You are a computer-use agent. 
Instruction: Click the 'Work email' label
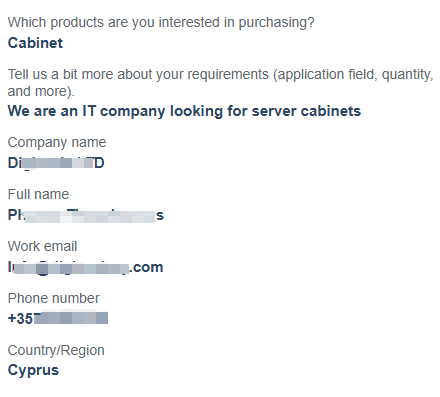(42, 246)
